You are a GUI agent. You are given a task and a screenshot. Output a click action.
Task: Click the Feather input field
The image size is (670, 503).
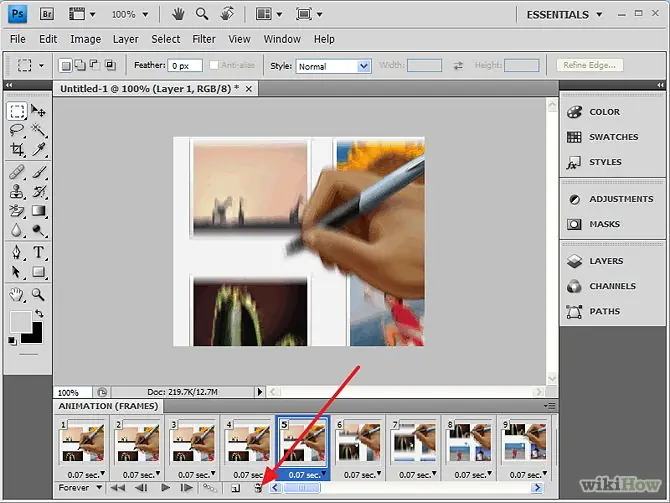185,65
